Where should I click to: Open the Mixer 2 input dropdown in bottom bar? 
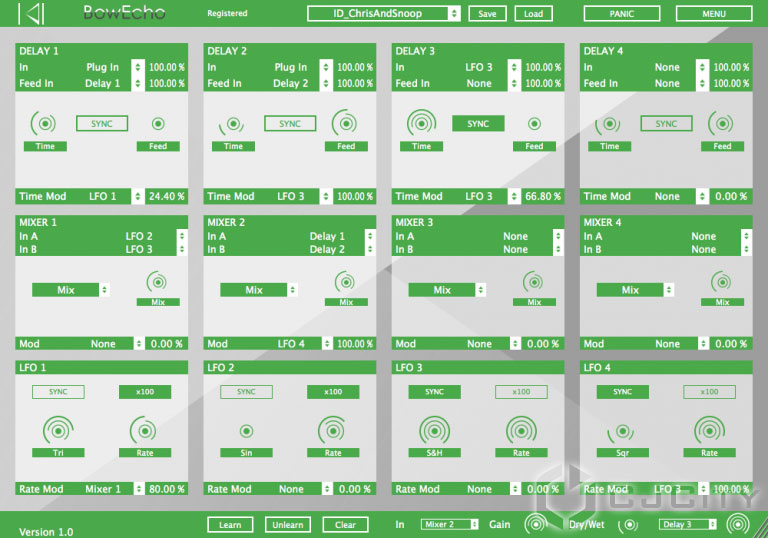[449, 524]
